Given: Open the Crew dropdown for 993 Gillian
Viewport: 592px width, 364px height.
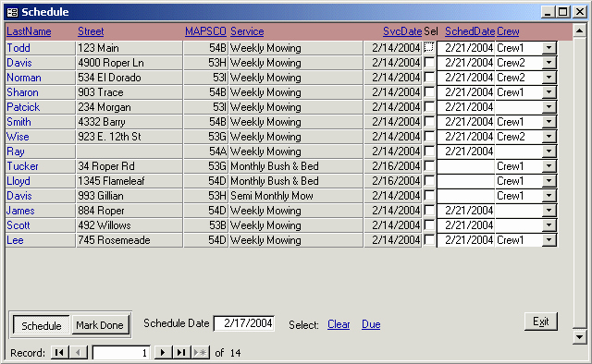Looking at the screenshot, I should pos(549,196).
